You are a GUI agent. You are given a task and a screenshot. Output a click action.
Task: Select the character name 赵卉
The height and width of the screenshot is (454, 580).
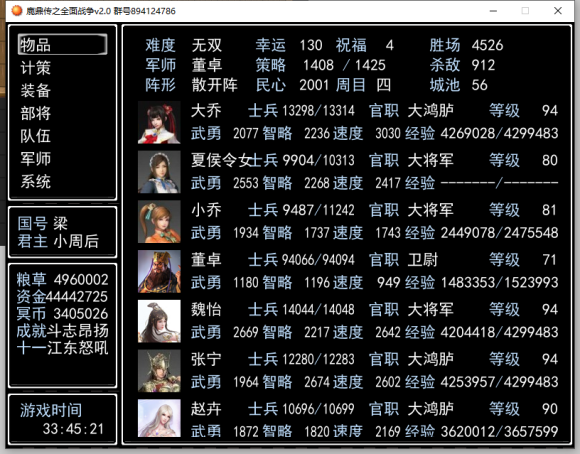coord(206,409)
